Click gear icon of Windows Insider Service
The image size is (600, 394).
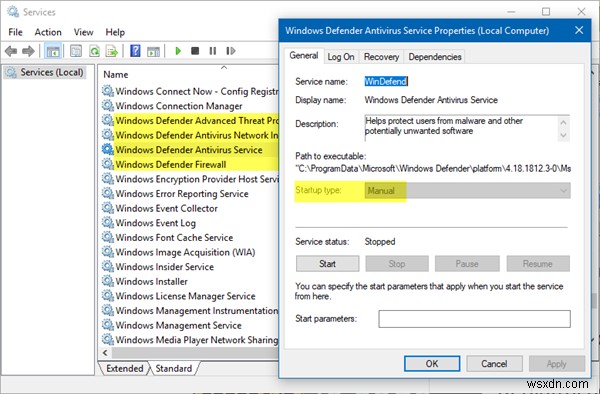pyautogui.click(x=108, y=266)
